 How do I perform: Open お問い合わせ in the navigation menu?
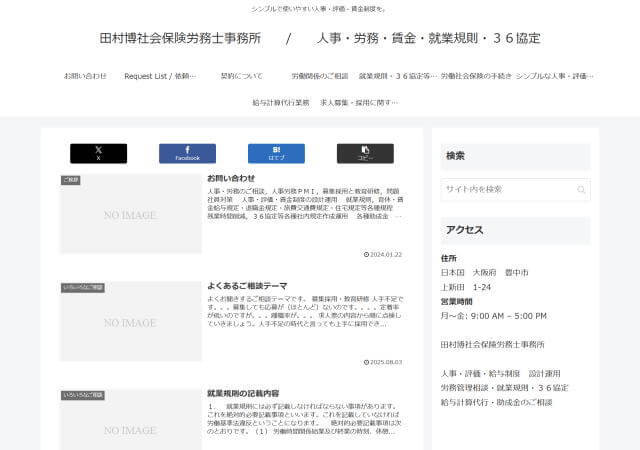coord(85,76)
